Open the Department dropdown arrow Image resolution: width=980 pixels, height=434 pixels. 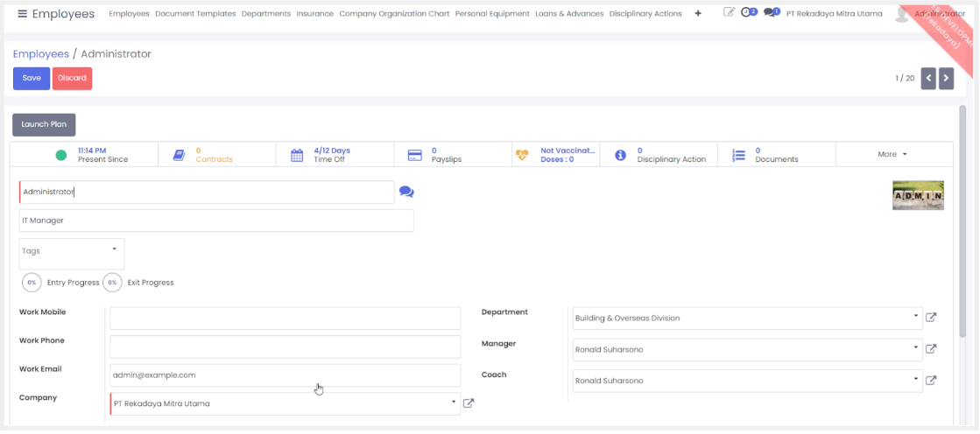[x=915, y=317]
